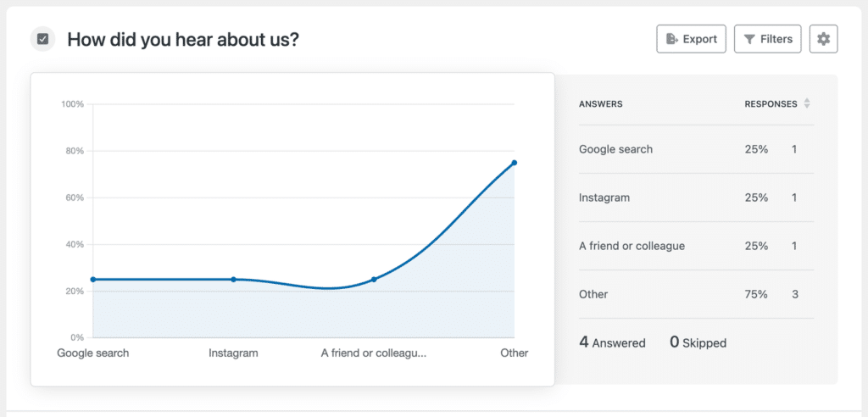Screen dimensions: 868x417
Task: Click the friend or colleague data point
Action: pyautogui.click(x=374, y=279)
